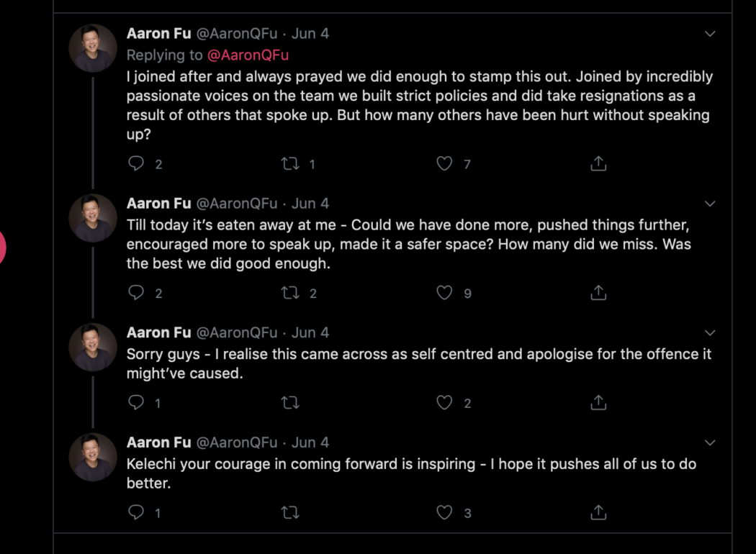The width and height of the screenshot is (756, 554).
Task: Click the retweet icon showing 2 retweets
Action: (290, 293)
